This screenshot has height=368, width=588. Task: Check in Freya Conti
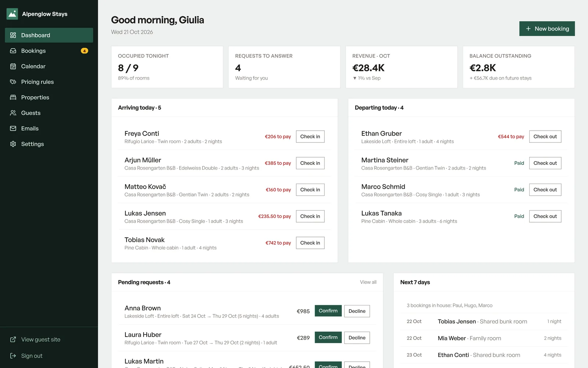click(x=310, y=137)
